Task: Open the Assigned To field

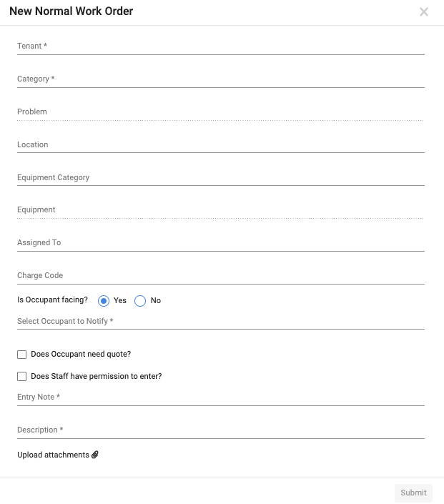Action: click(x=221, y=242)
